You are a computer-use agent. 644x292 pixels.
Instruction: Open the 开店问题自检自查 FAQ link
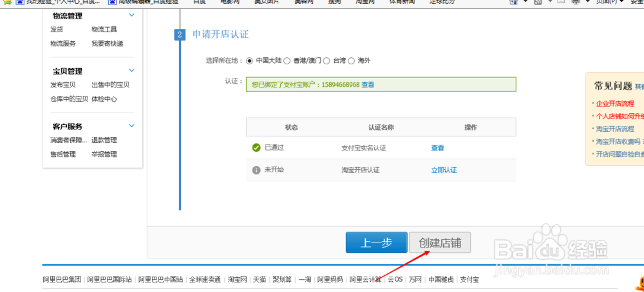620,154
